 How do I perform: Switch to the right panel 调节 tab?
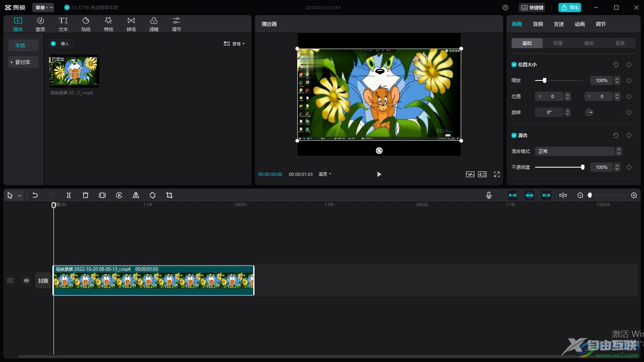(x=601, y=24)
